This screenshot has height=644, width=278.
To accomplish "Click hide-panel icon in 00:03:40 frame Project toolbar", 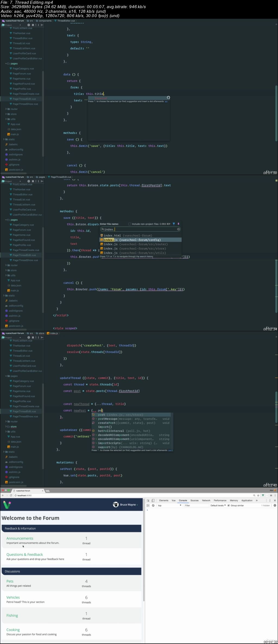I will pos(42,337).
